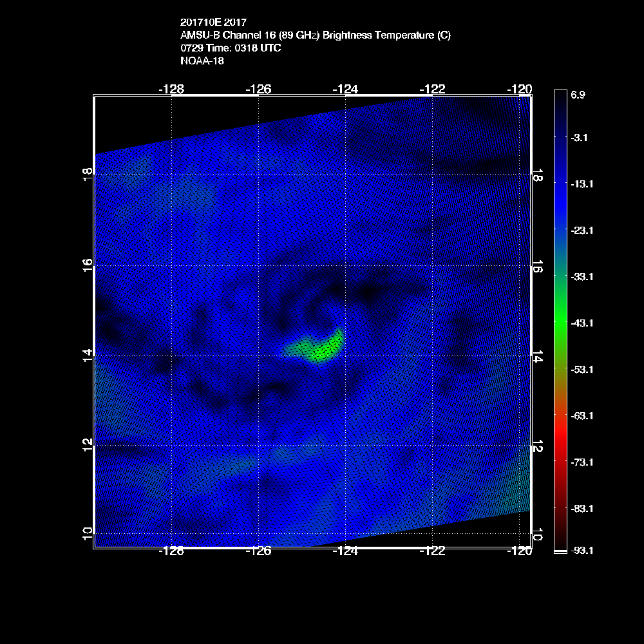
Task: Click the 10 latitude label on left axis
Action: point(88,533)
